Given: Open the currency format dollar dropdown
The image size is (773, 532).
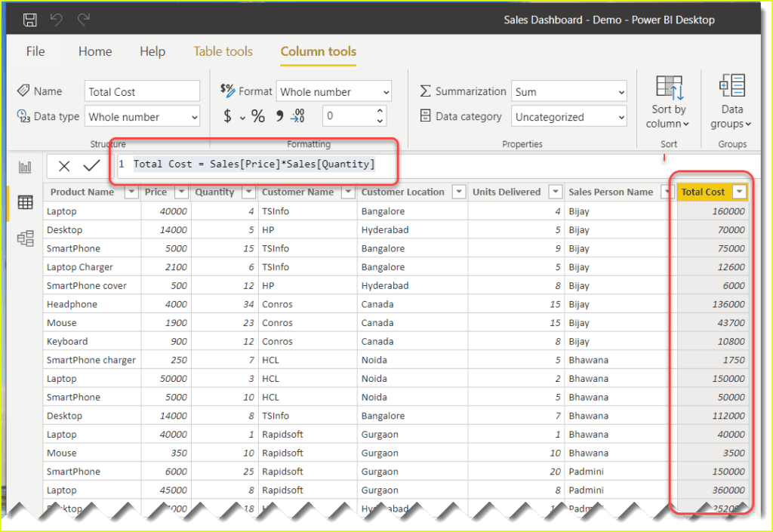Looking at the screenshot, I should click(243, 117).
